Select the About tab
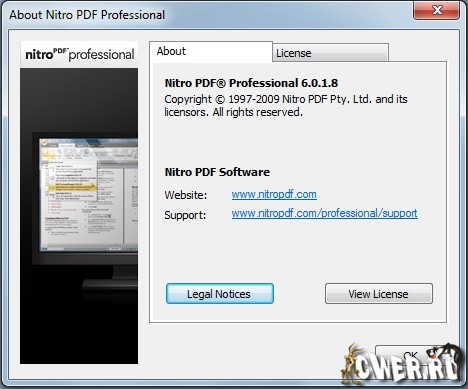This screenshot has height=389, width=468. (x=211, y=52)
